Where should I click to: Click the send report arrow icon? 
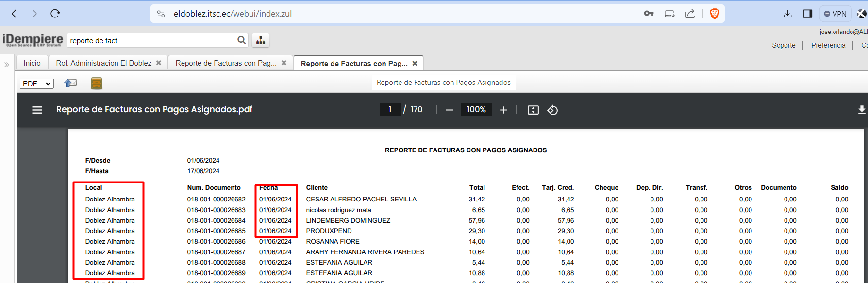tap(70, 83)
